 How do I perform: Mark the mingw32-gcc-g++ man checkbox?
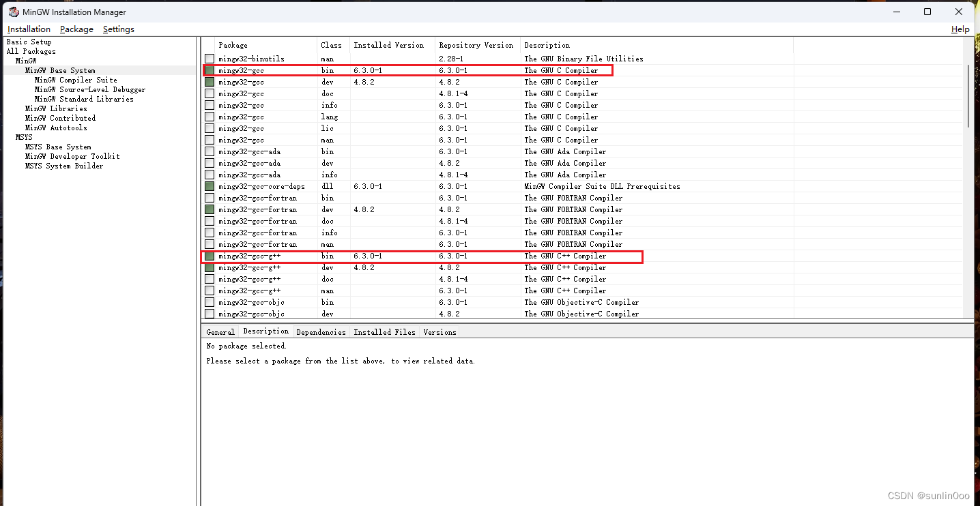[x=210, y=291]
